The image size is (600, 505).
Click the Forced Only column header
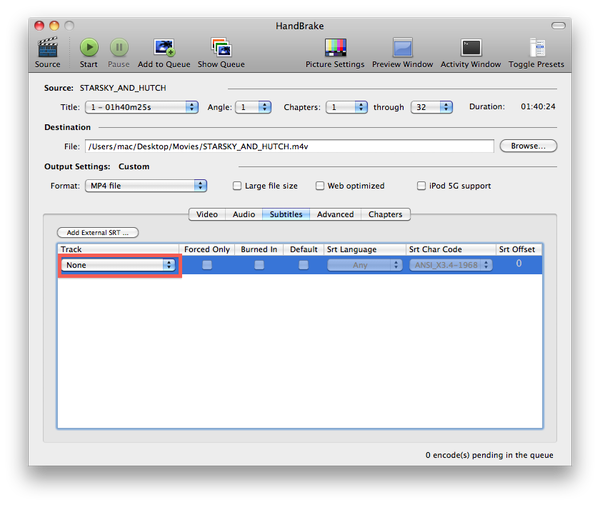point(207,249)
